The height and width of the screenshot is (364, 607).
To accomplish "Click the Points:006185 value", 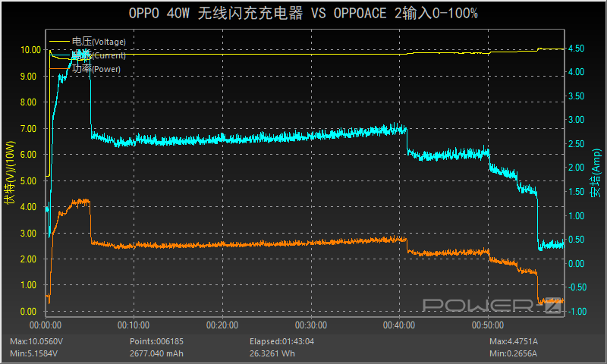I will tap(156, 341).
